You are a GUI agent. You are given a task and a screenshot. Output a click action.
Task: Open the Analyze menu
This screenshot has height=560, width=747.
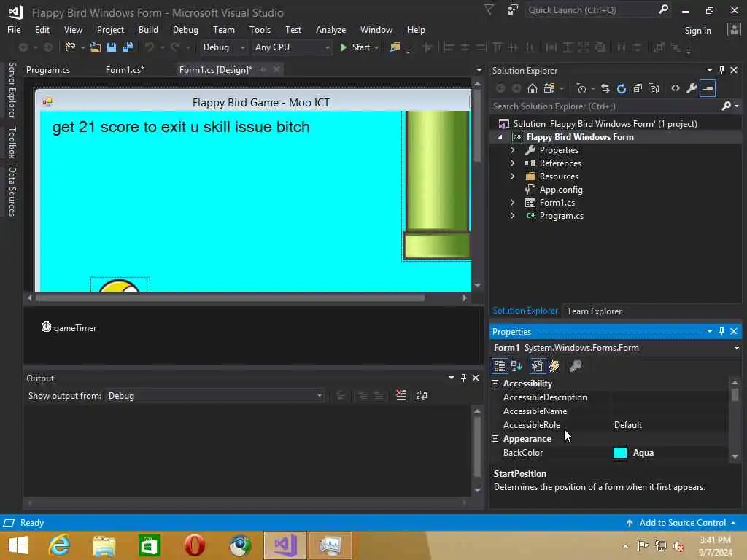pyautogui.click(x=330, y=29)
